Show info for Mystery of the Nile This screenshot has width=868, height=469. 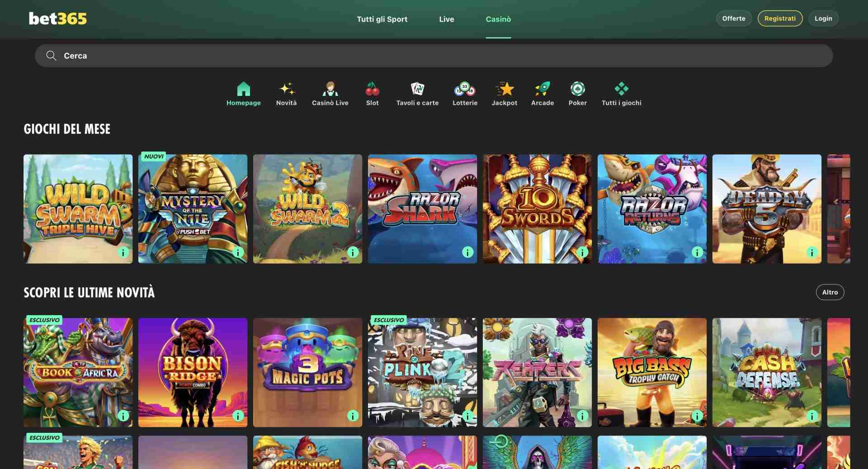[238, 252]
